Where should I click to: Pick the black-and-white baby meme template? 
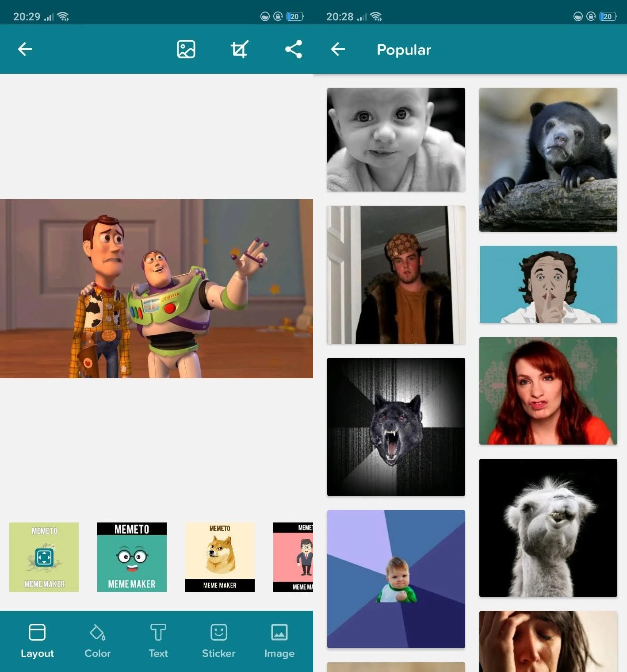tap(396, 140)
